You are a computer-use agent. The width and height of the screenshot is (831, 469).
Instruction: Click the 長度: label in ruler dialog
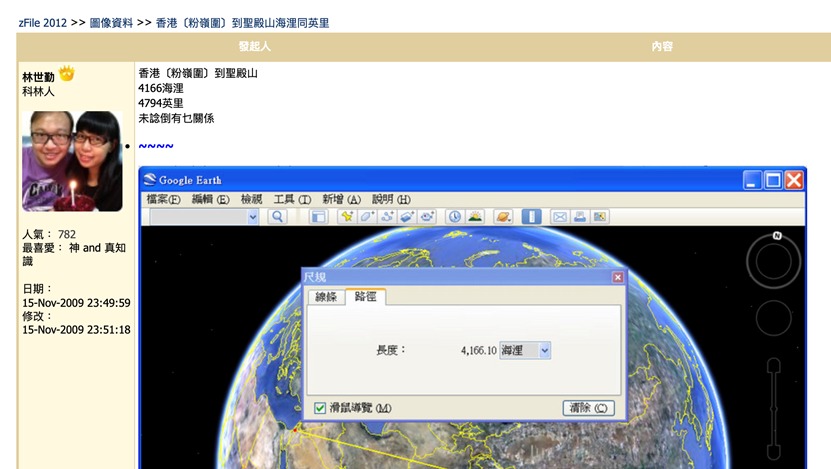391,350
